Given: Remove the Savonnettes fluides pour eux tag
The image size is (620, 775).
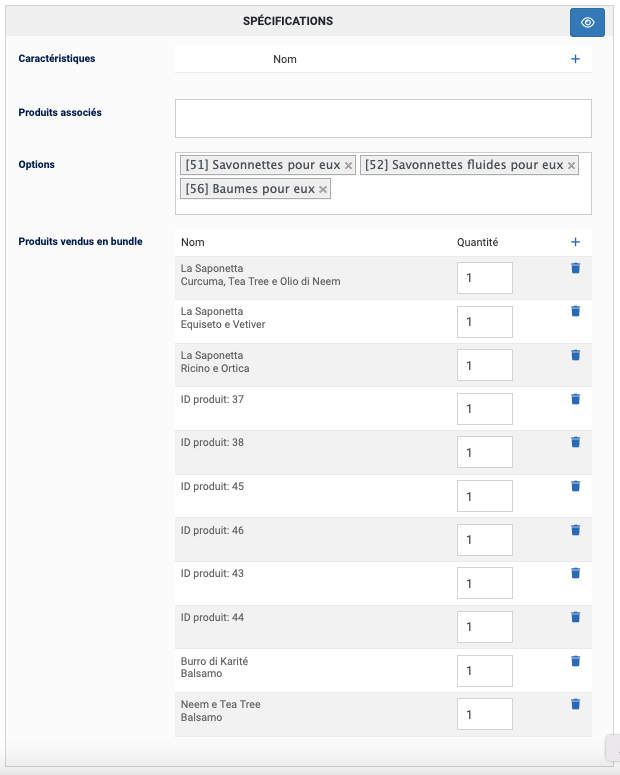Looking at the screenshot, I should (x=571, y=166).
